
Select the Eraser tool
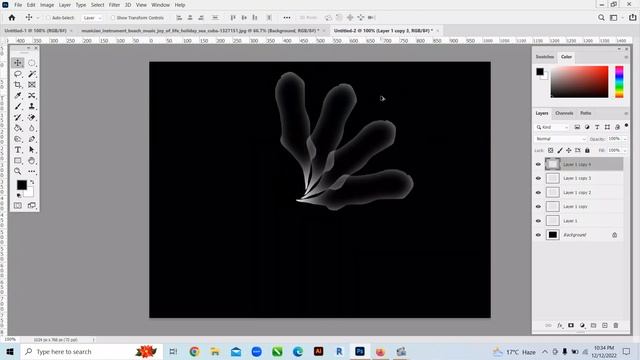(x=32, y=117)
